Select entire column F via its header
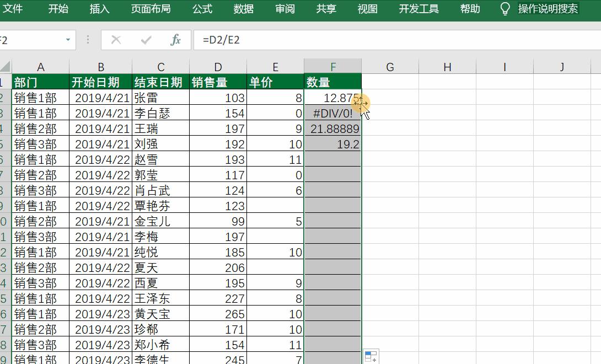601x364 pixels. click(333, 66)
